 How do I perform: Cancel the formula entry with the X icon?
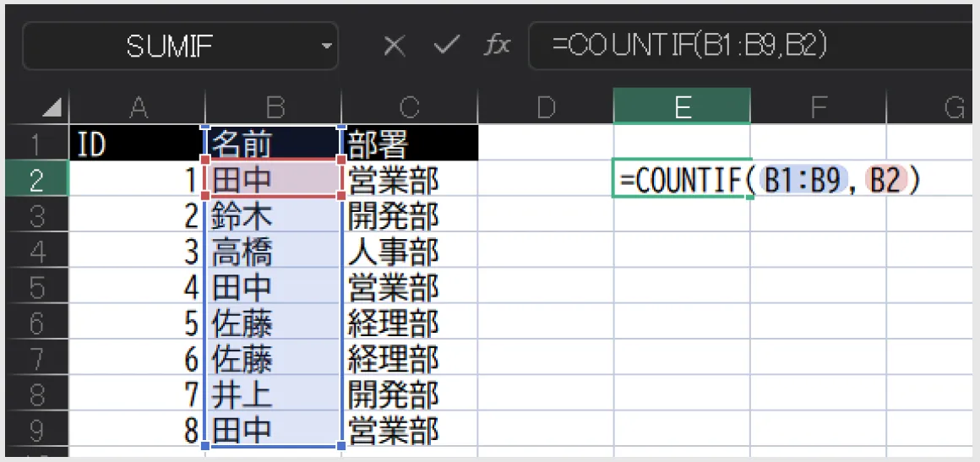395,46
